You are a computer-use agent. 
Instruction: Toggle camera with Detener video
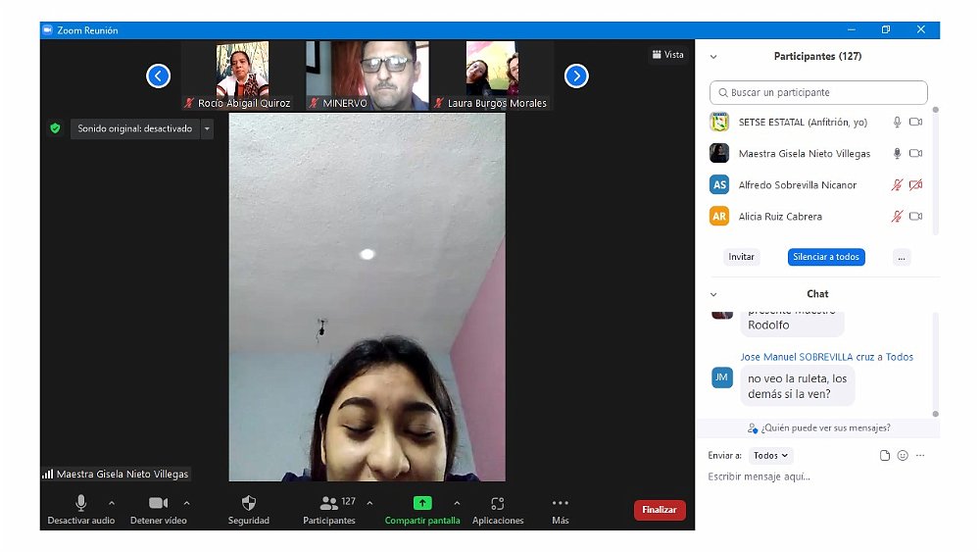(x=158, y=503)
